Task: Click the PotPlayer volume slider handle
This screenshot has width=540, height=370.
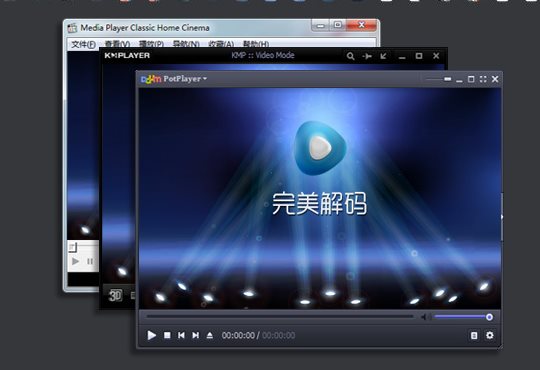Action: point(489,317)
